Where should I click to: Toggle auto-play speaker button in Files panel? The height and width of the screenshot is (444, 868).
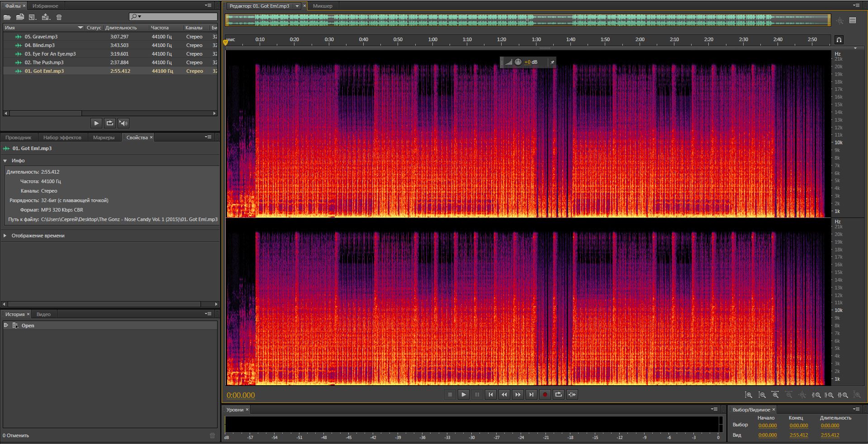[123, 123]
